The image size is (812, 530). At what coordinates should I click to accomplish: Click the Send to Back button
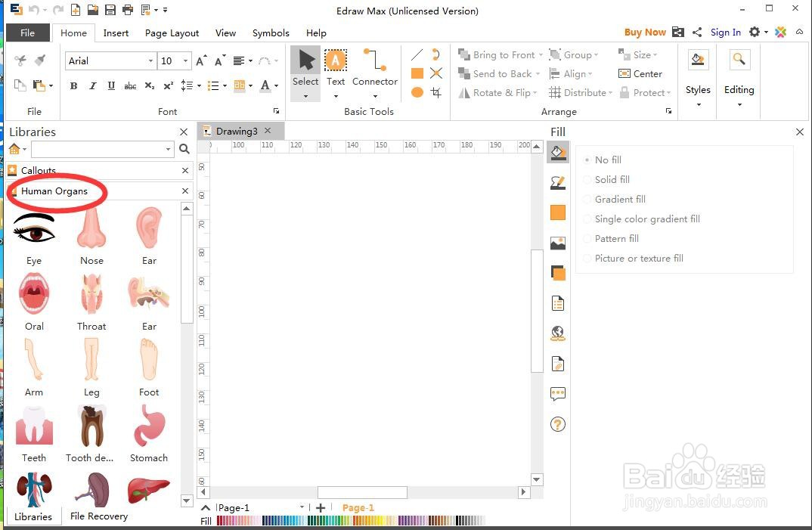(x=499, y=73)
